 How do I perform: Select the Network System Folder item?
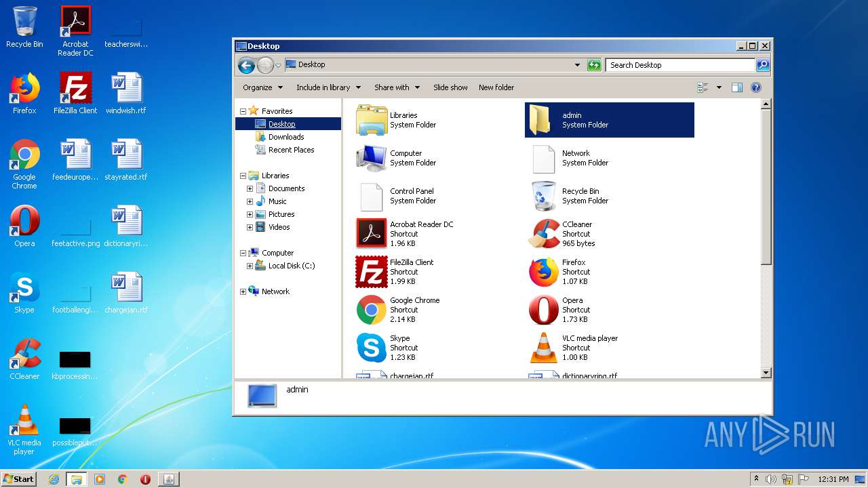(x=609, y=158)
